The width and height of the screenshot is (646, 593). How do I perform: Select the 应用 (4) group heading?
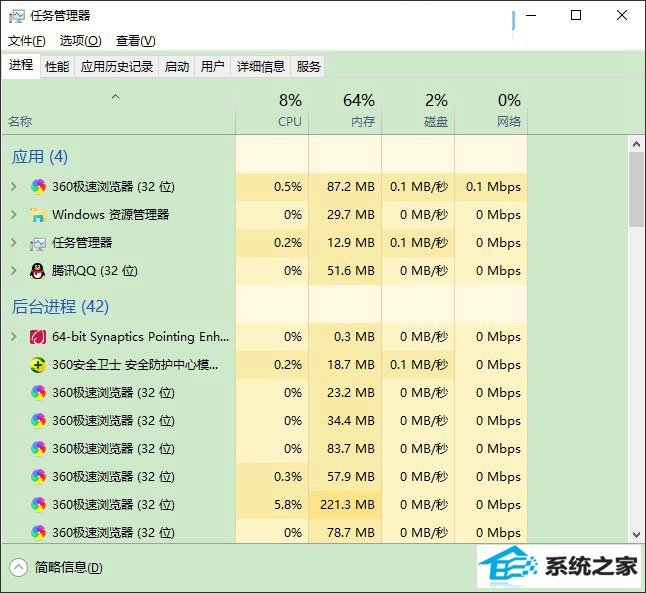coord(40,157)
